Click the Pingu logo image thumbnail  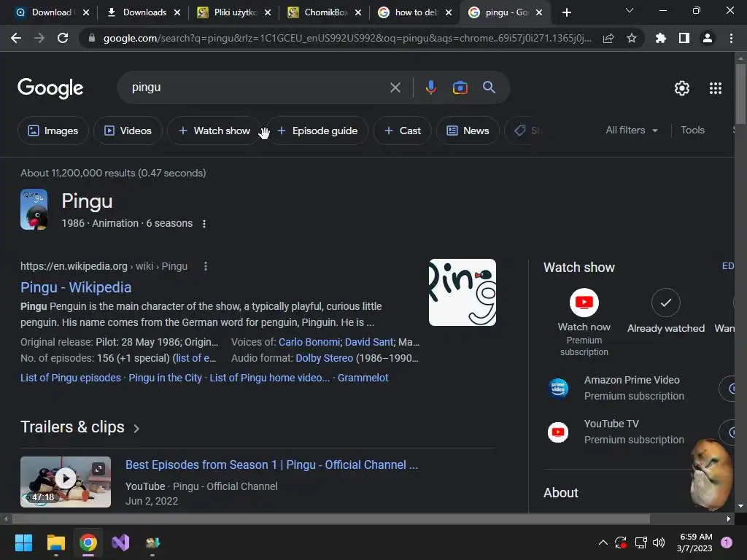(x=462, y=292)
